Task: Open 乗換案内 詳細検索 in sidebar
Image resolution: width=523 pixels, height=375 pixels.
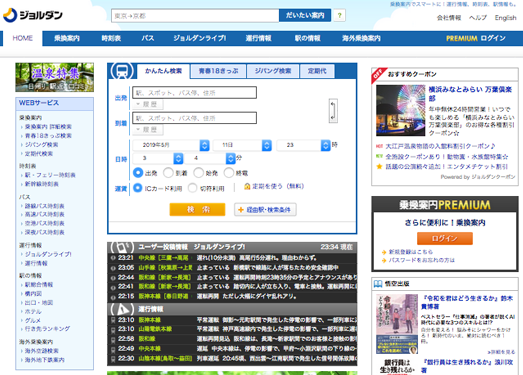Action: click(x=48, y=127)
